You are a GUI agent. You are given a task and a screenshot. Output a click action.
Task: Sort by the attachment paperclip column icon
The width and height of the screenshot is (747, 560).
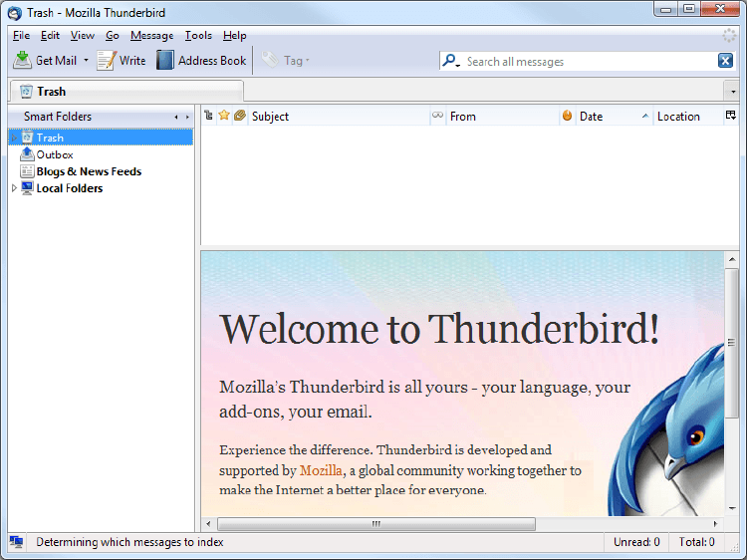coord(240,117)
